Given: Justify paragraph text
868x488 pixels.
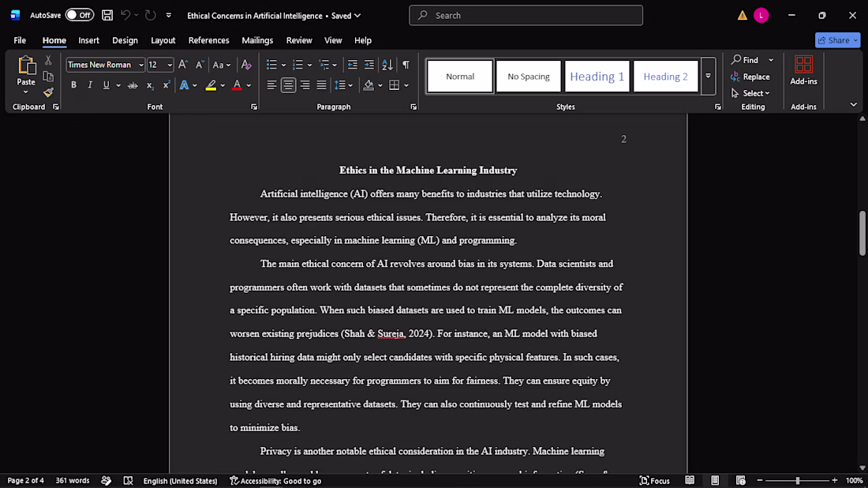Looking at the screenshot, I should (322, 85).
